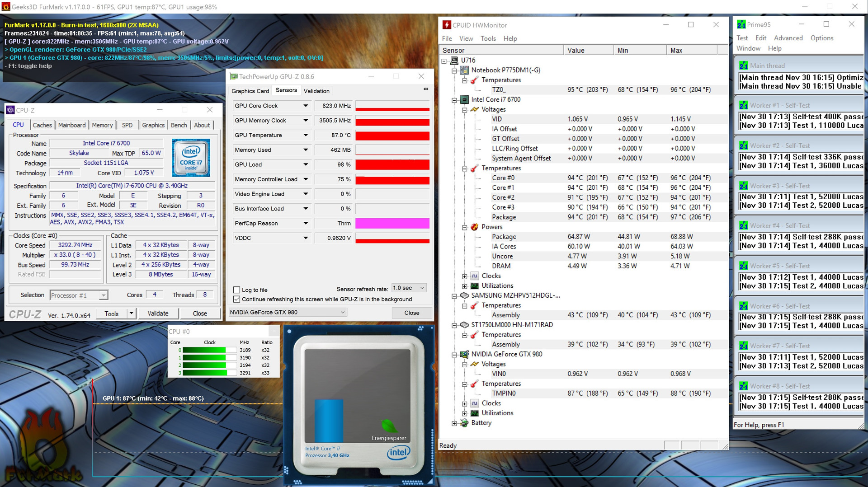The height and width of the screenshot is (487, 868).
Task: Click the Prime95 title bar icon
Action: pos(741,25)
